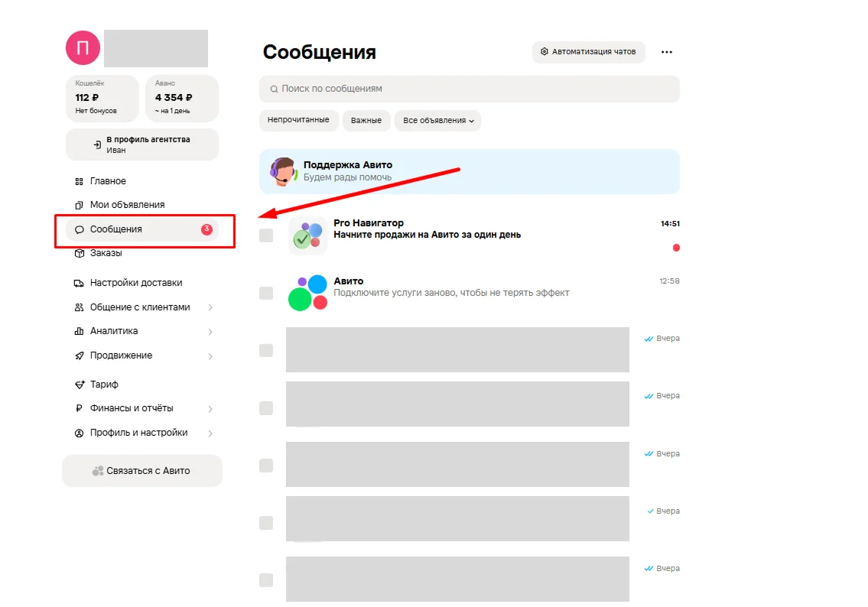Click the Настройки доставки label in sidebar
Viewport: 868px width, 607px height.
pyautogui.click(x=136, y=283)
